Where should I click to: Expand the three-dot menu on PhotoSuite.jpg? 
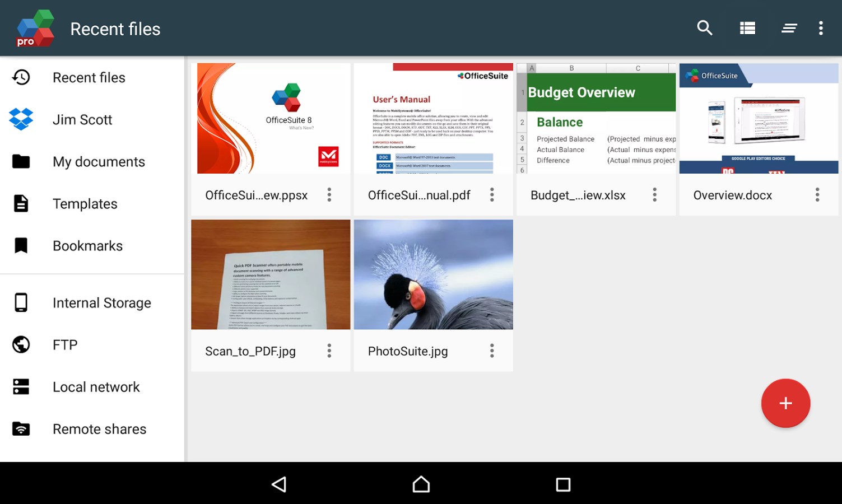[x=491, y=351]
